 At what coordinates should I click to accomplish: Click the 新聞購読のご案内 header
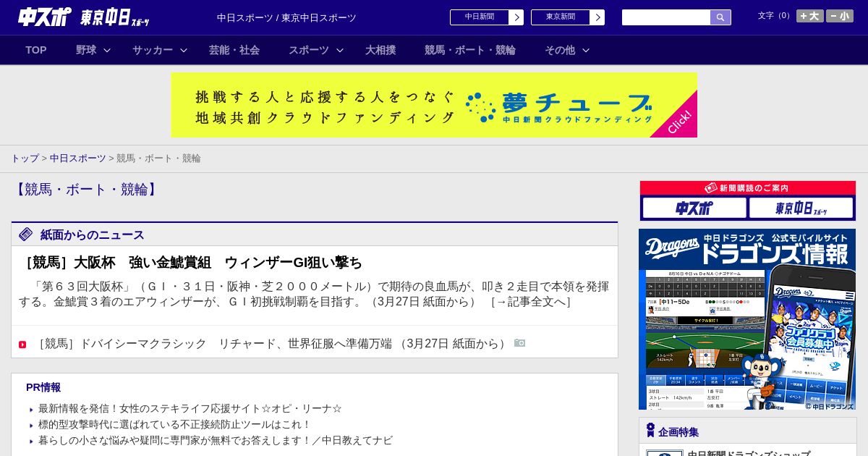click(748, 188)
